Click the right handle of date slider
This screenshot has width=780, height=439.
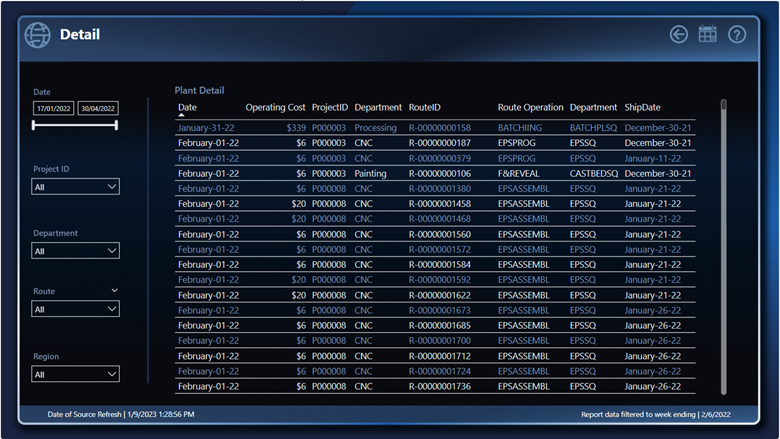(117, 125)
